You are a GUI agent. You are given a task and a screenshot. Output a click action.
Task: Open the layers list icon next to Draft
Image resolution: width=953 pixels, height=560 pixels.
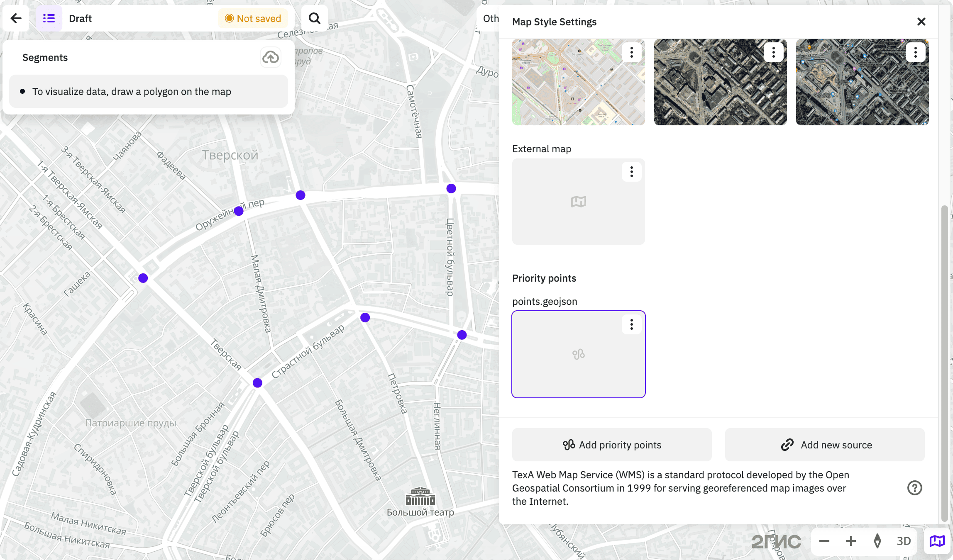(x=49, y=18)
